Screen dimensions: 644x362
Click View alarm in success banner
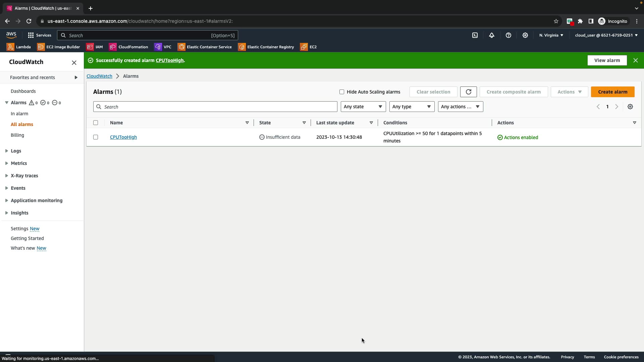tap(607, 60)
